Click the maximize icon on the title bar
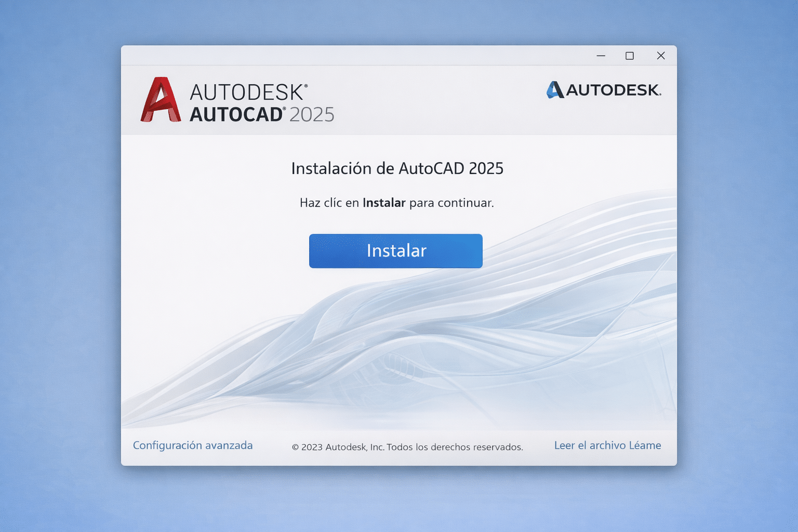Image resolution: width=798 pixels, height=532 pixels. tap(630, 55)
